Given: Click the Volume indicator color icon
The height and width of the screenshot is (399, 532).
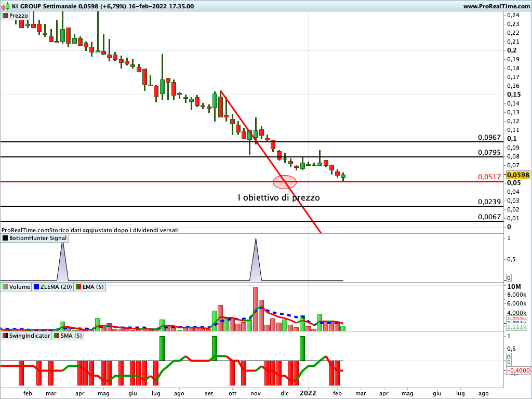Looking at the screenshot, I should pos(5,287).
